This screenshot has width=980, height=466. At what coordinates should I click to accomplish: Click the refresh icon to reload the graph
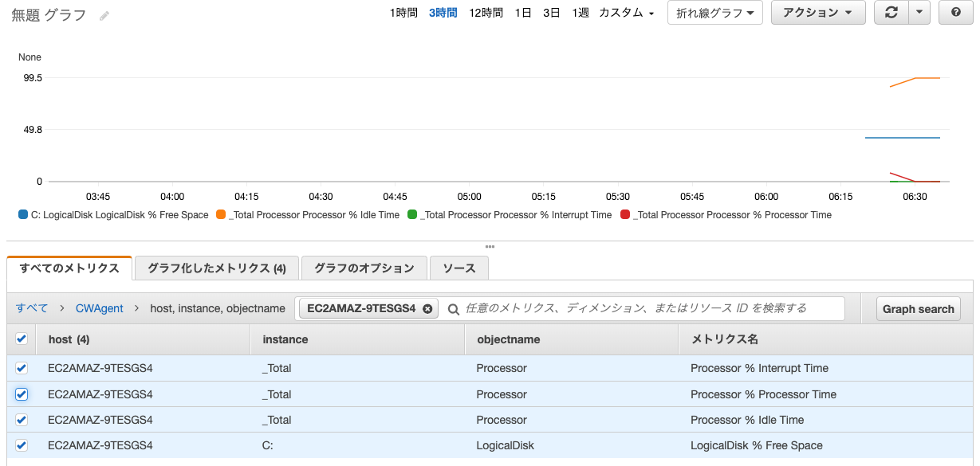[x=891, y=13]
